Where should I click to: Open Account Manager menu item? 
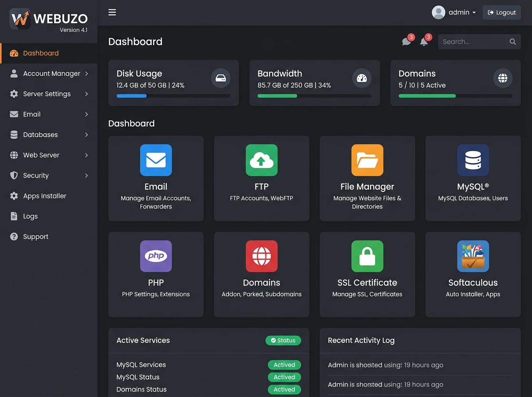pos(49,74)
